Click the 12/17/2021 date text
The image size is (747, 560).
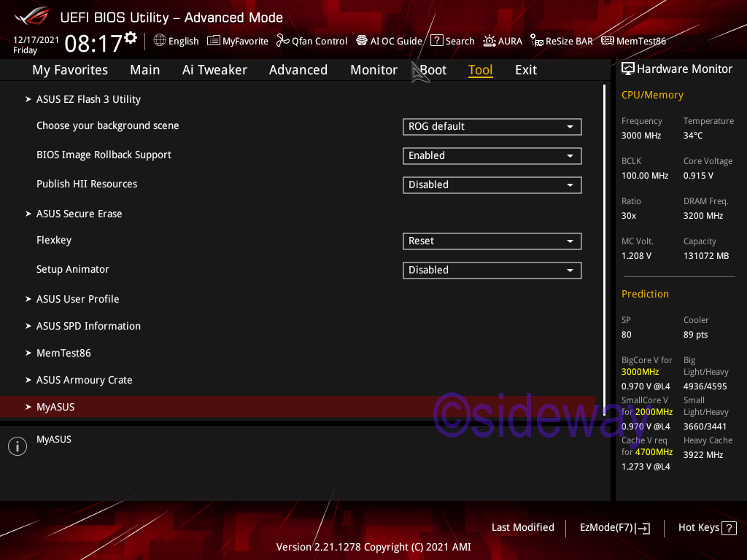(36, 40)
